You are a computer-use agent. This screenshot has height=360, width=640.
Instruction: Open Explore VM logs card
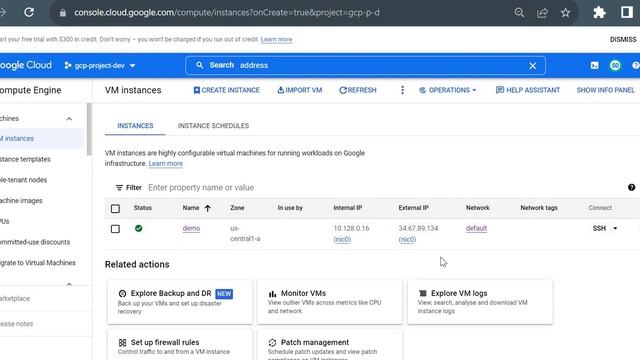pyautogui.click(x=480, y=302)
